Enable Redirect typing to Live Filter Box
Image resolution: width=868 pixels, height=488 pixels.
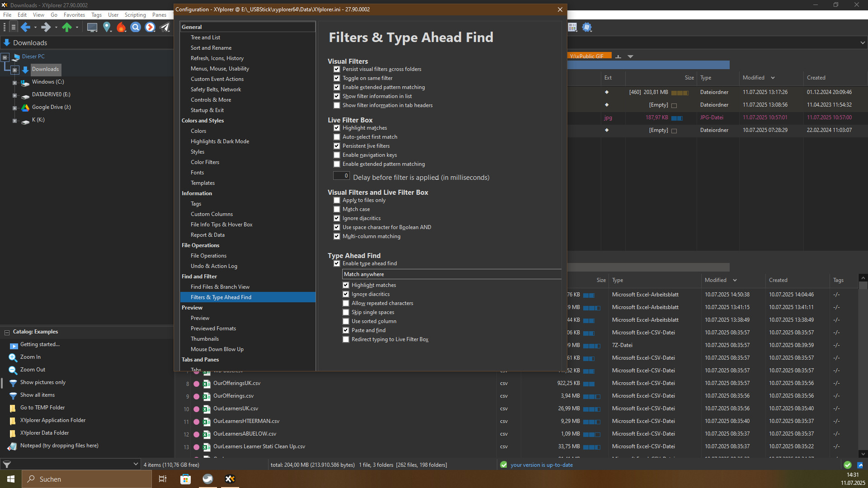346,339
